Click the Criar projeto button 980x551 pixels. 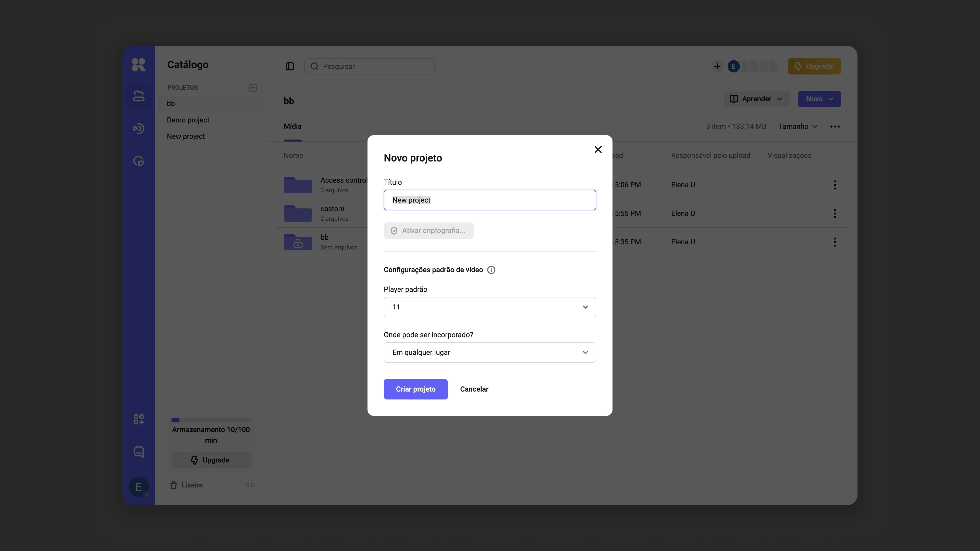pyautogui.click(x=415, y=389)
